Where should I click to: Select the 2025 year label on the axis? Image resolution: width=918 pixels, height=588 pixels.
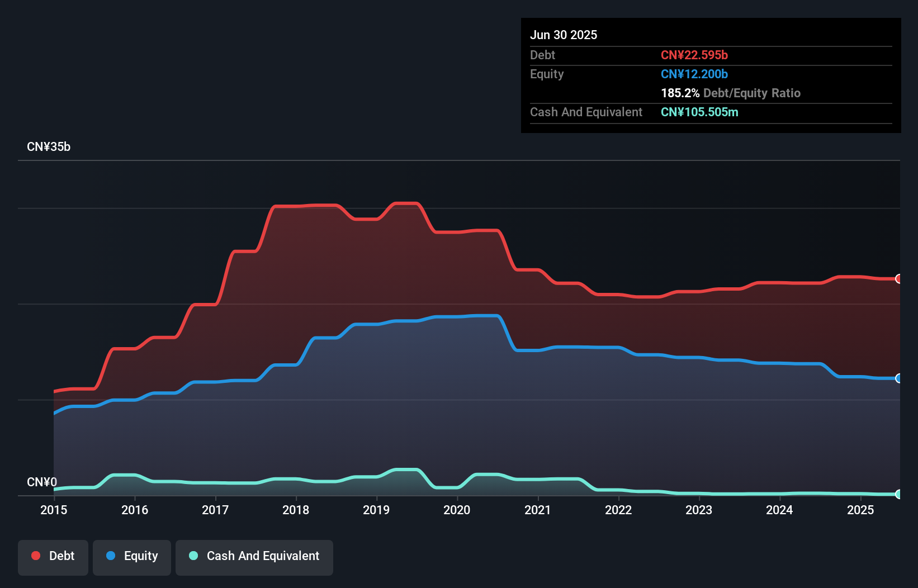[x=861, y=510]
